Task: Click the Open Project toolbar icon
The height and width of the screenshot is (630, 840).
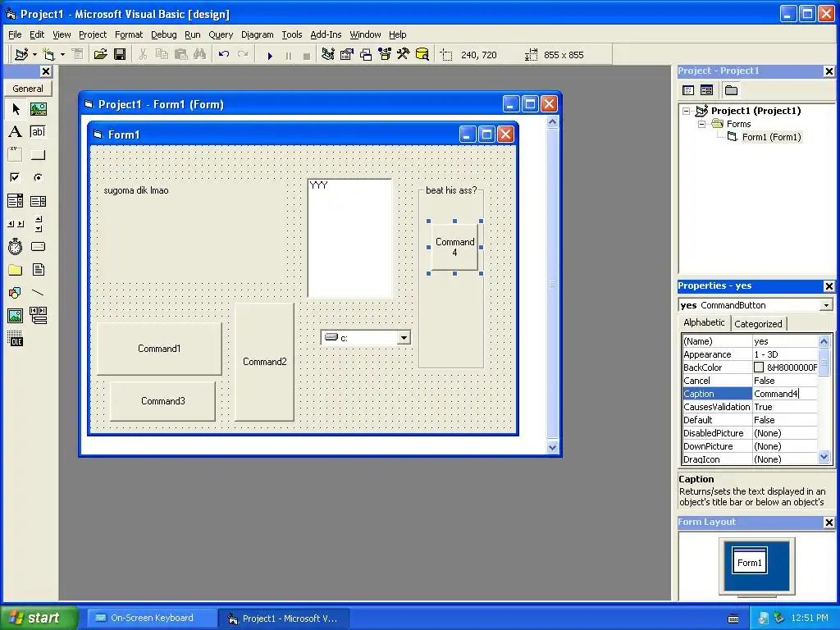Action: [x=101, y=55]
